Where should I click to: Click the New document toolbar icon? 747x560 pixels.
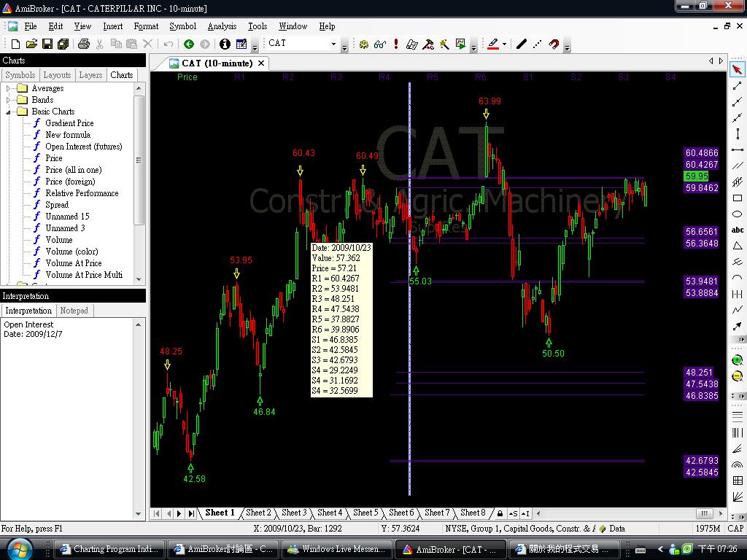coord(15,44)
